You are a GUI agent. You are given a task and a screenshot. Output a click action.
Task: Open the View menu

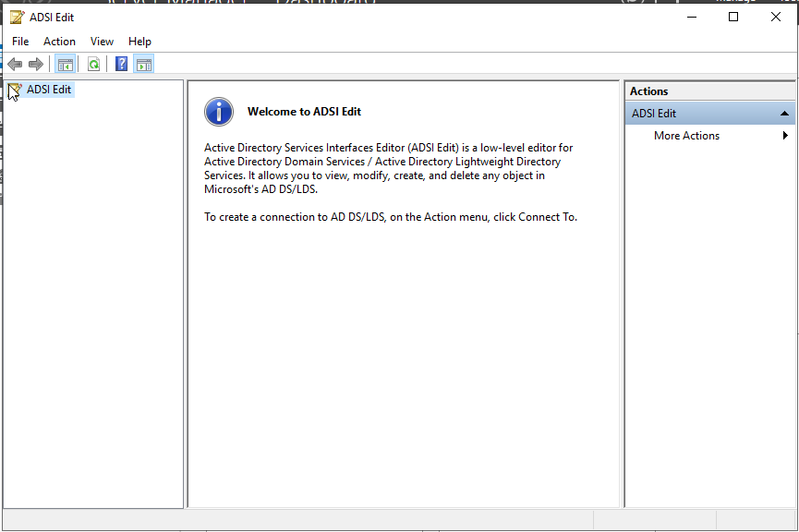click(x=102, y=42)
